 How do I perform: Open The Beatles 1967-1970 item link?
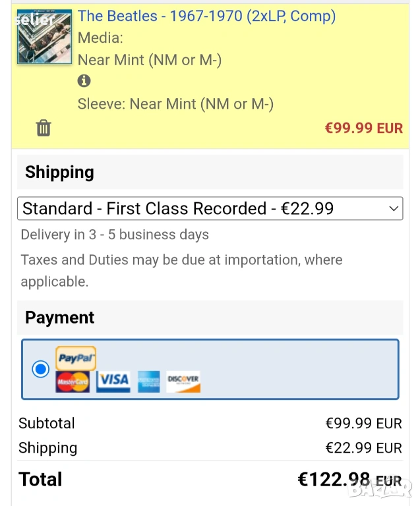[206, 16]
